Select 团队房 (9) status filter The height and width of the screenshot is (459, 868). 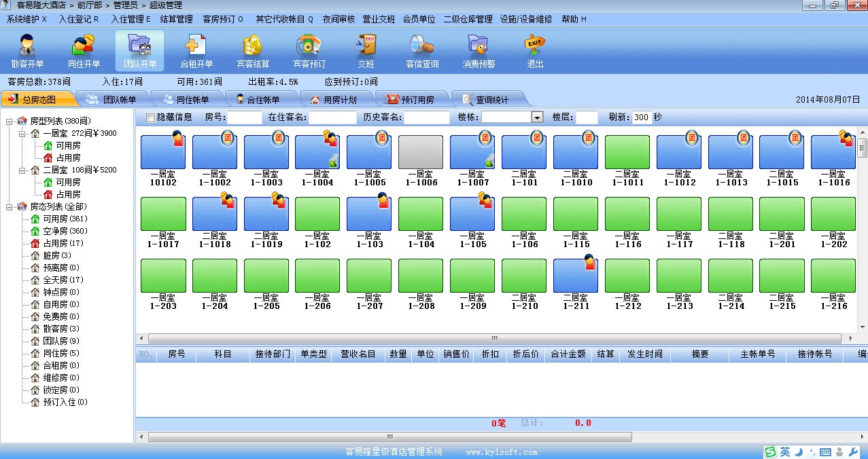tap(61, 341)
